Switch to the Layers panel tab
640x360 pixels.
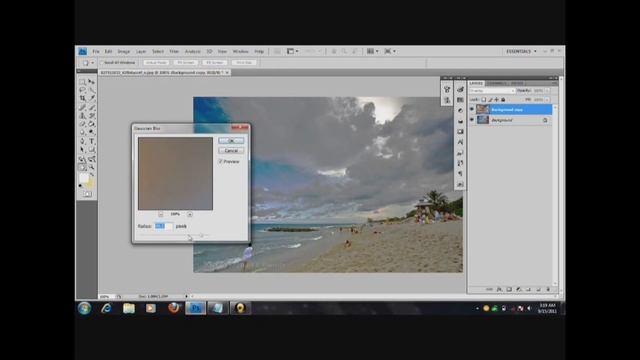(x=476, y=83)
